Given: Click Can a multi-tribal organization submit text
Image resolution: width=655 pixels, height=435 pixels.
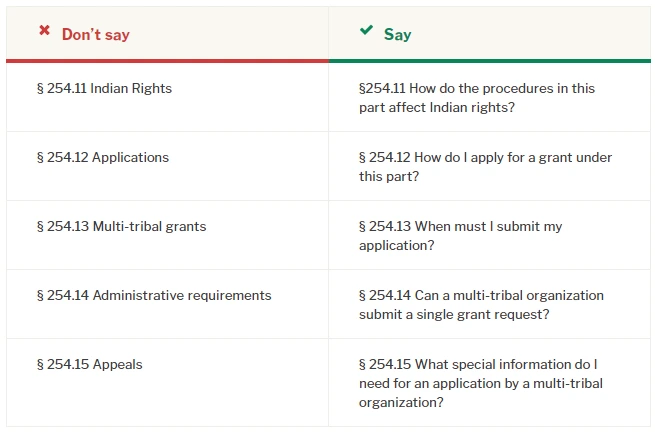Looking at the screenshot, I should tap(481, 305).
